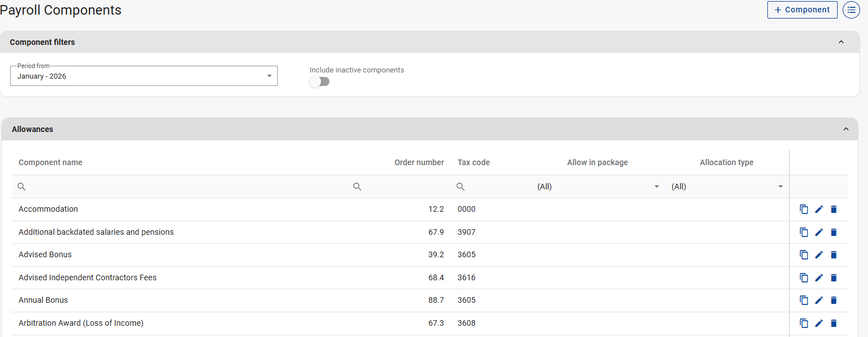The image size is (868, 337).
Task: Sort by Order number column header
Action: click(x=419, y=162)
